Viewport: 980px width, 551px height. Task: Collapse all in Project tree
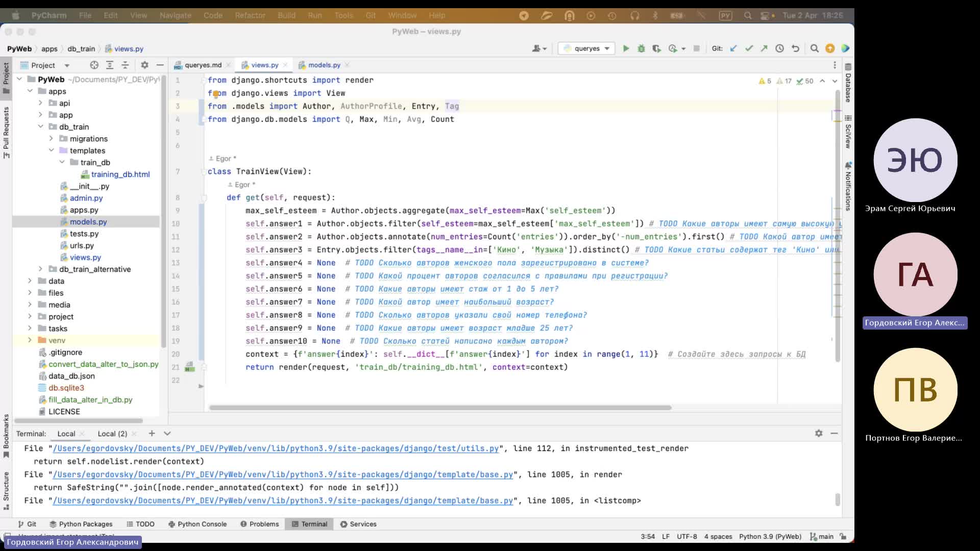click(x=125, y=65)
